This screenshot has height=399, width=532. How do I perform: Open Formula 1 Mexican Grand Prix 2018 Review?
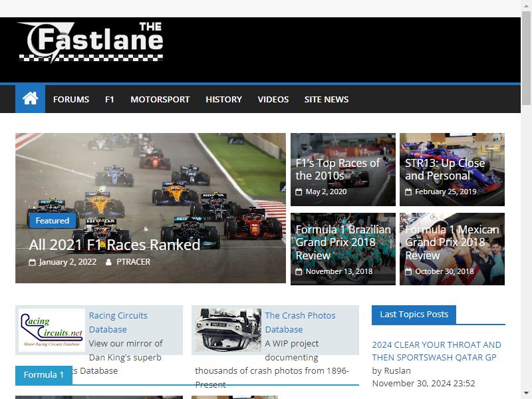click(452, 242)
